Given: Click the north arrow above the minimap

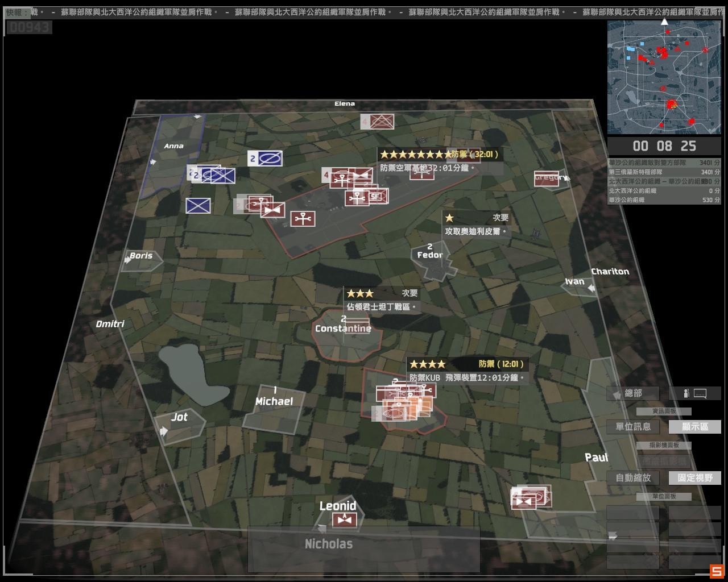Looking at the screenshot, I should 664,22.
